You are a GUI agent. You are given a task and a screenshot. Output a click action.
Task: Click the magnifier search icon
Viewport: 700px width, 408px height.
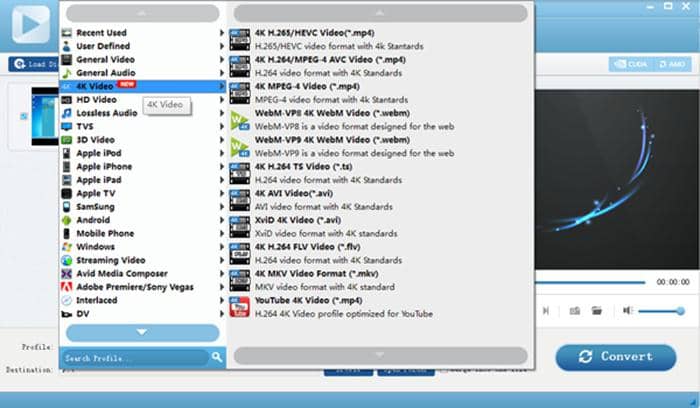(216, 356)
